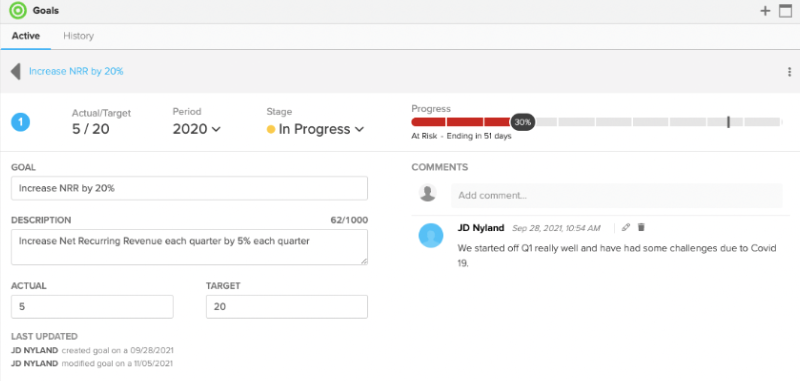Click the Increase NRR by 20% breadcrumb link
This screenshot has width=800, height=381.
(x=76, y=71)
